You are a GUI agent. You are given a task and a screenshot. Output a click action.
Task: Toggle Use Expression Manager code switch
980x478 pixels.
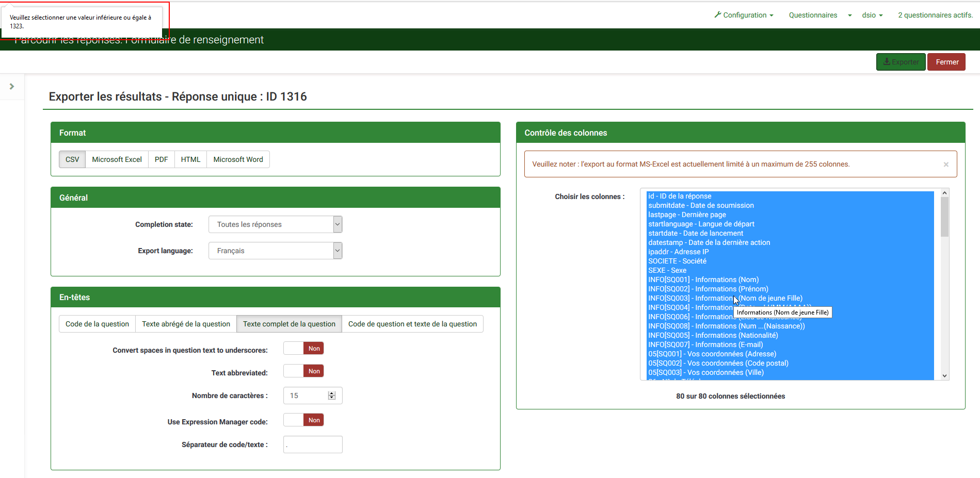(303, 420)
